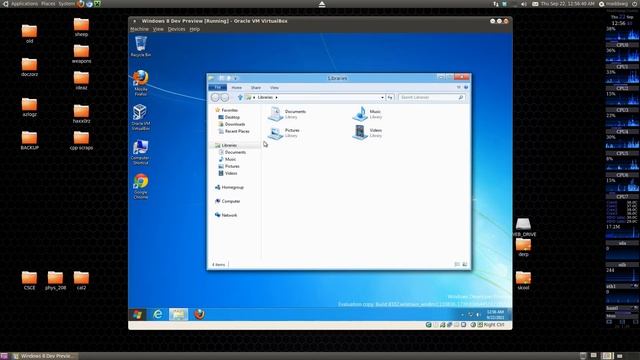Viewport: 640px width, 360px height.
Task: Show hidden Windows tray icons arrow
Action: point(462,315)
